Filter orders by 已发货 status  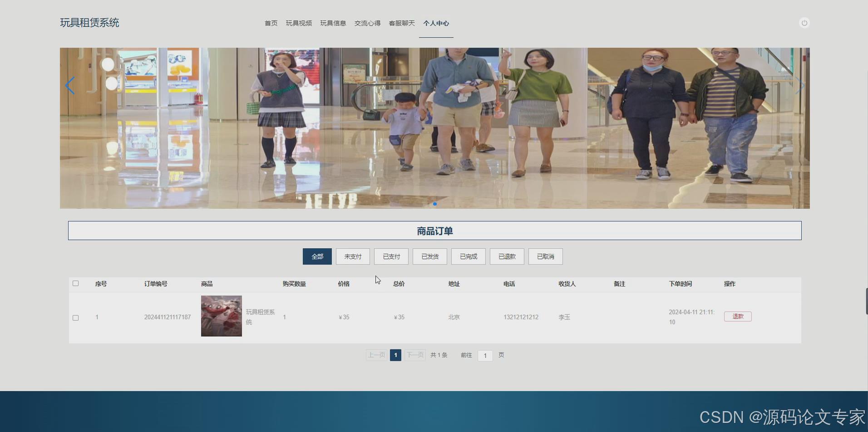point(429,256)
